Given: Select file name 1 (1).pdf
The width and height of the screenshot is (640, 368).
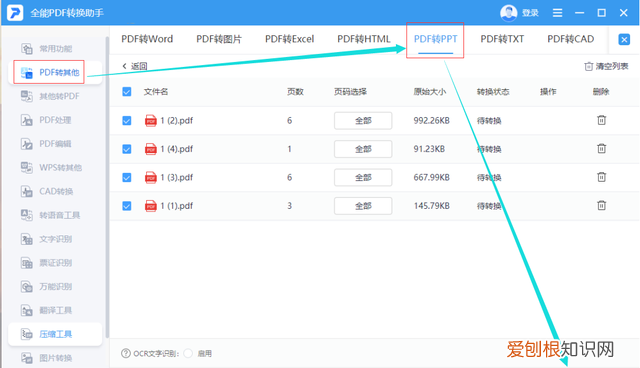Looking at the screenshot, I should tap(176, 206).
